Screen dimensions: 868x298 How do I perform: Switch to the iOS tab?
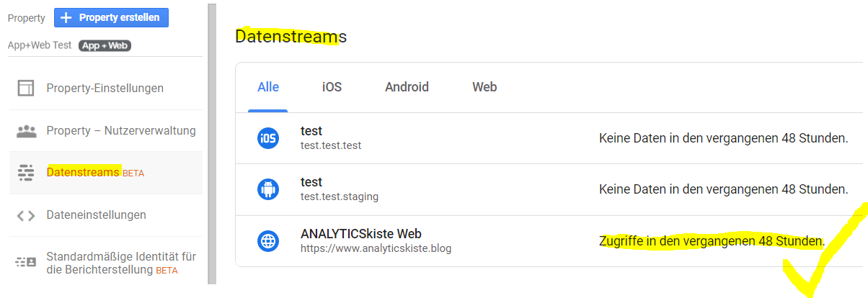point(332,87)
